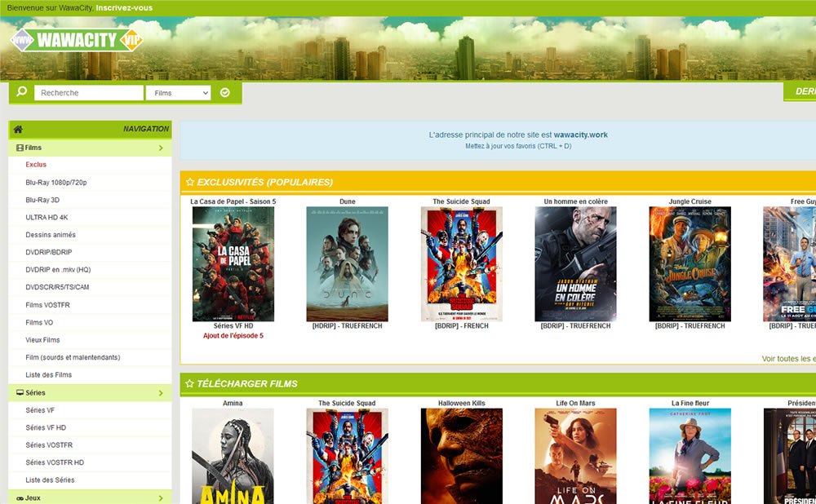816x504 pixels.
Task: Click the magnifying glass search icon
Action: coord(21,92)
